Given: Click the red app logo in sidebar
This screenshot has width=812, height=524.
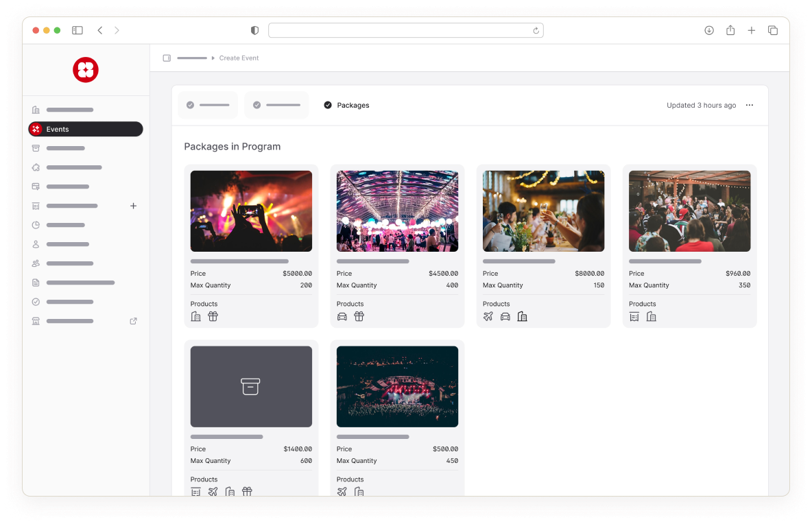Looking at the screenshot, I should [x=86, y=70].
